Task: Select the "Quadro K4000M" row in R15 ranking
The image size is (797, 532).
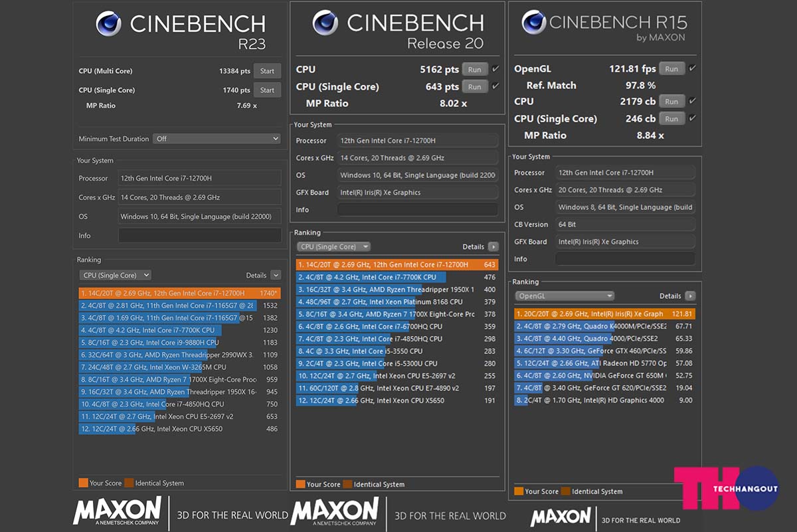Action: pyautogui.click(x=605, y=326)
